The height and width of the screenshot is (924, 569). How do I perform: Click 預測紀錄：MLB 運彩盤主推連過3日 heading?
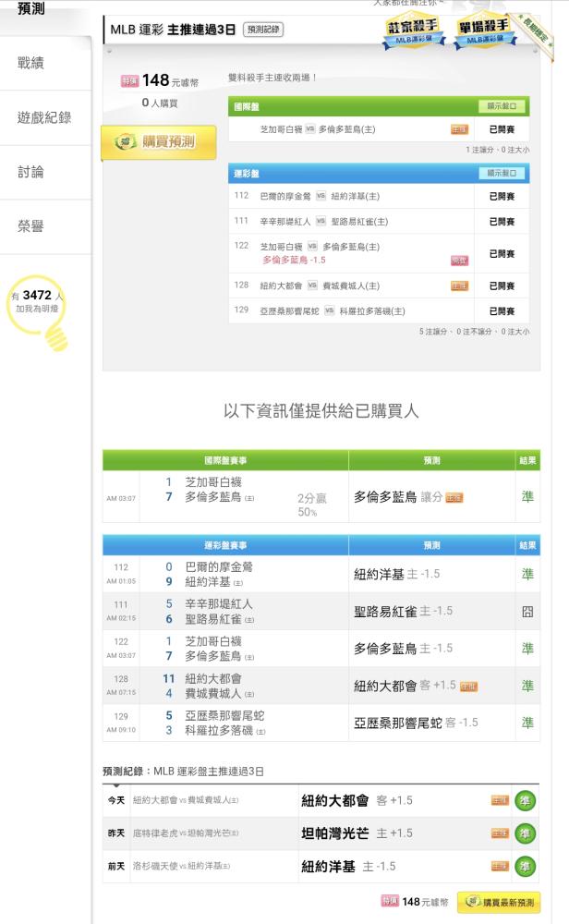[183, 772]
